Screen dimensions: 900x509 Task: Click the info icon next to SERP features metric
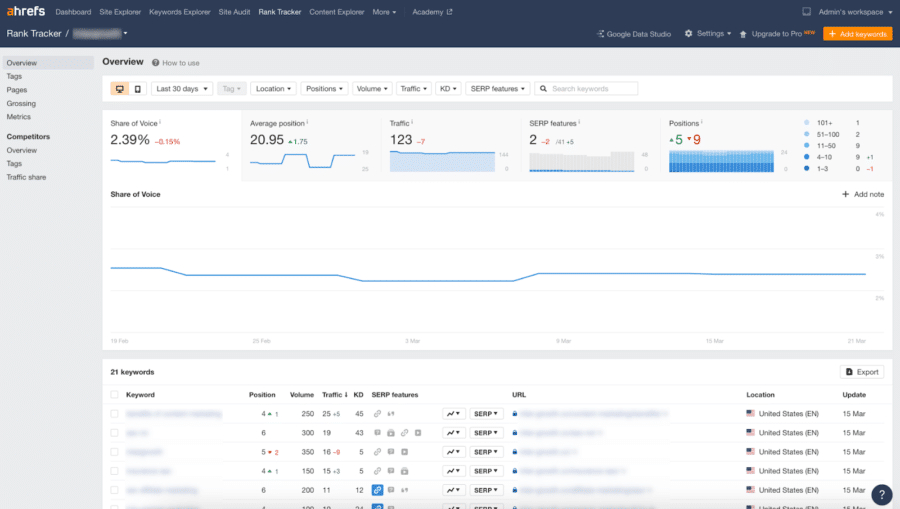pyautogui.click(x=579, y=122)
